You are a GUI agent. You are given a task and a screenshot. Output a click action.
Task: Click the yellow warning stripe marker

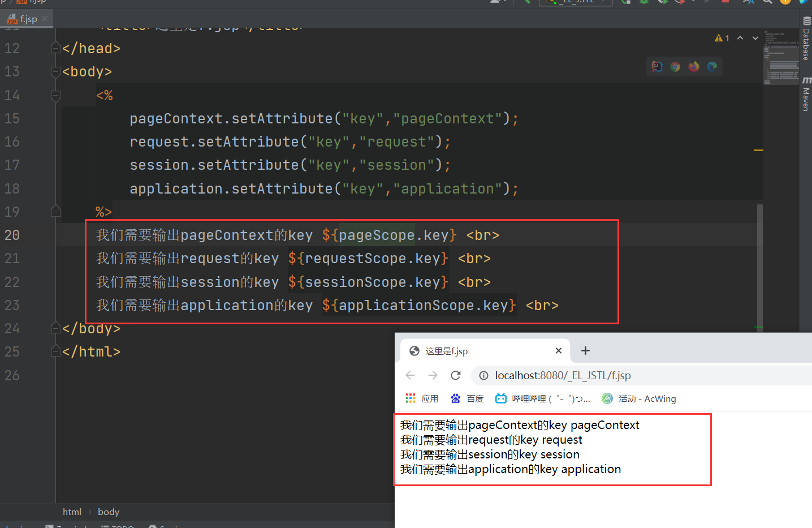(x=758, y=150)
